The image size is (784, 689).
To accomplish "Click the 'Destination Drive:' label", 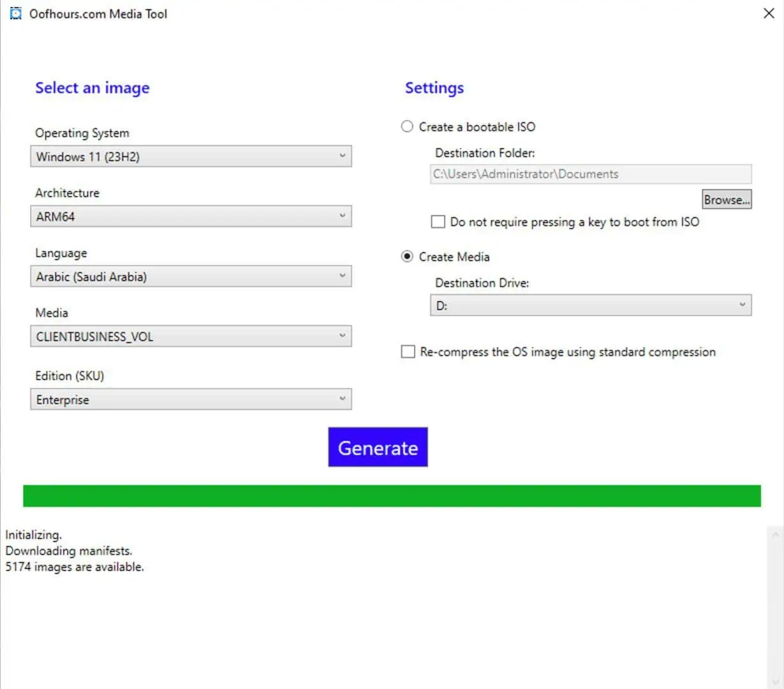I will coord(482,283).
